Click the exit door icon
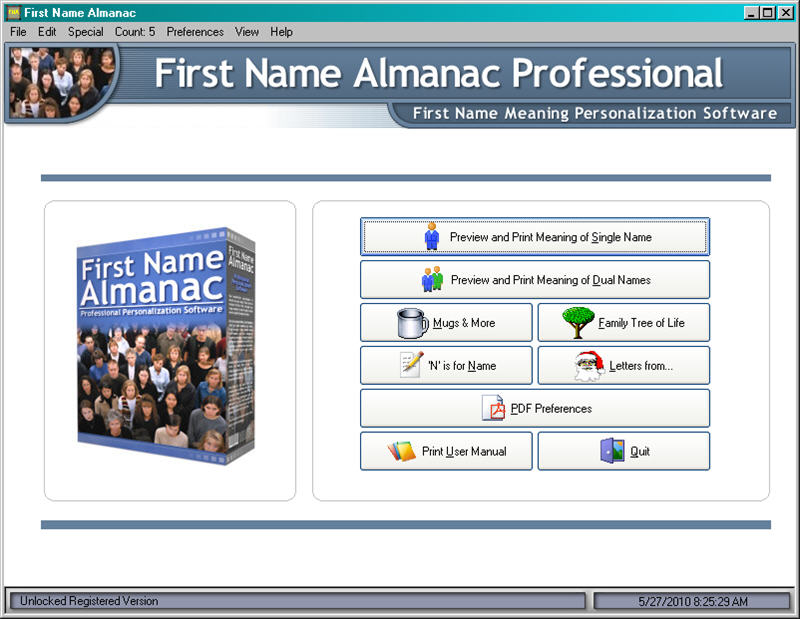 point(612,451)
